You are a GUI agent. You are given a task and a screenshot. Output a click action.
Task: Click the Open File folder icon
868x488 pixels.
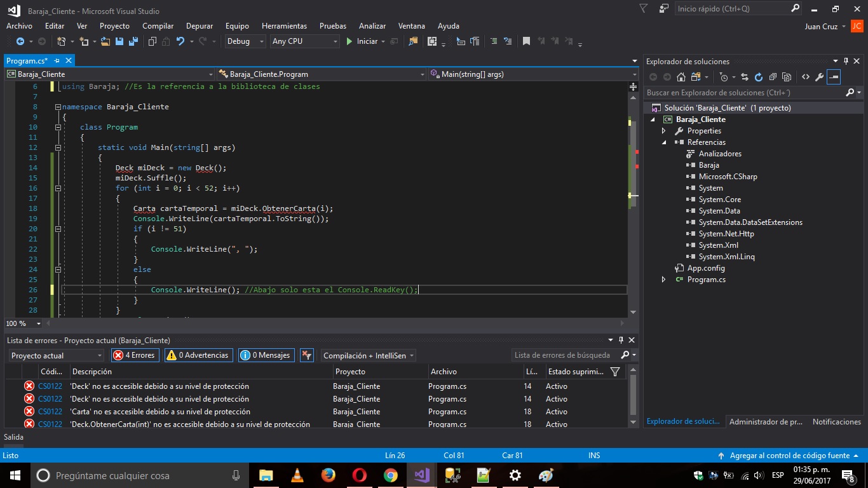coord(105,41)
